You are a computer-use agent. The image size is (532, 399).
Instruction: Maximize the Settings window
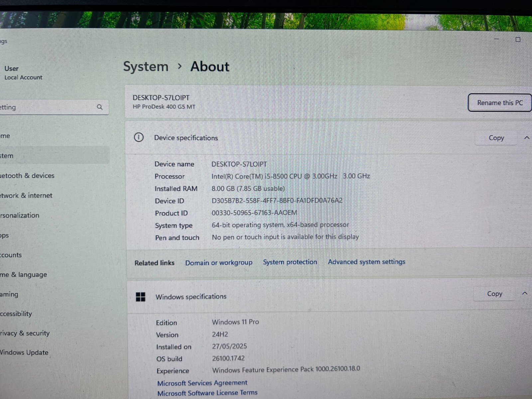pyautogui.click(x=518, y=40)
